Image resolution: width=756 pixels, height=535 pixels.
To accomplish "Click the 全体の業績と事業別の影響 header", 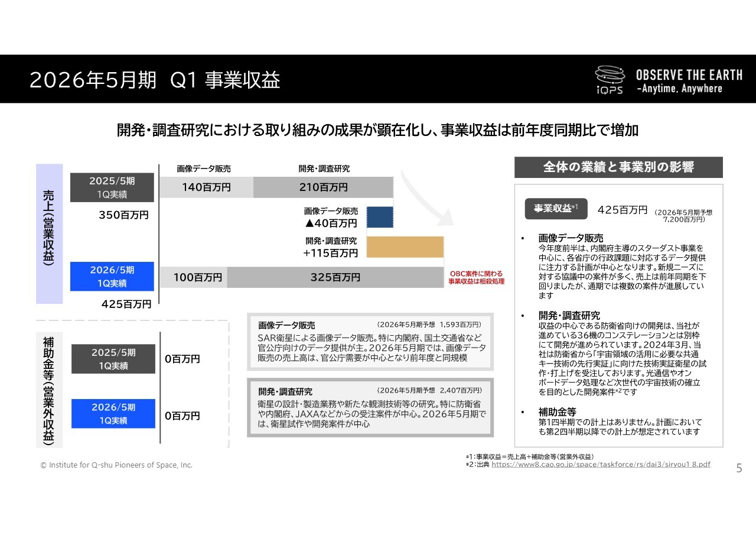I will (x=618, y=167).
